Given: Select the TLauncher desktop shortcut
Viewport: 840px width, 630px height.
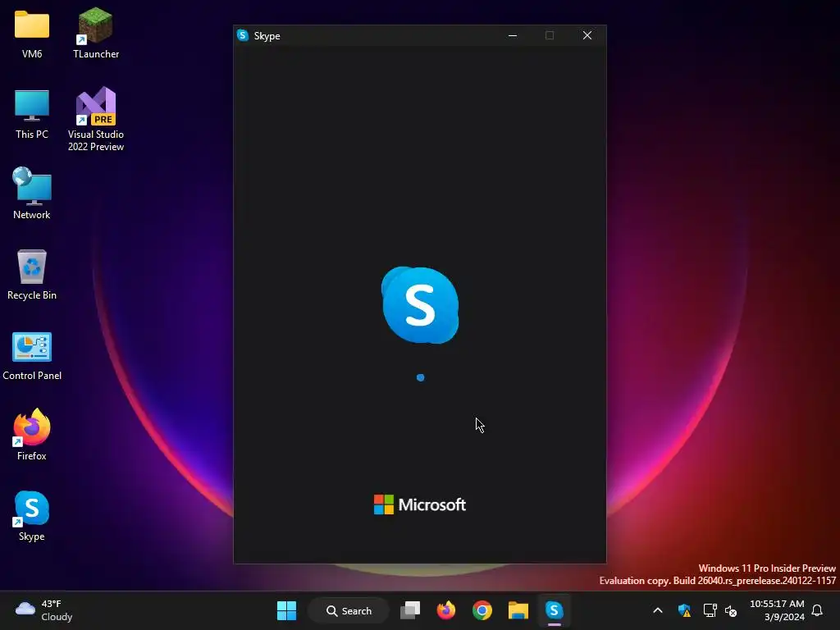Looking at the screenshot, I should coord(96,33).
